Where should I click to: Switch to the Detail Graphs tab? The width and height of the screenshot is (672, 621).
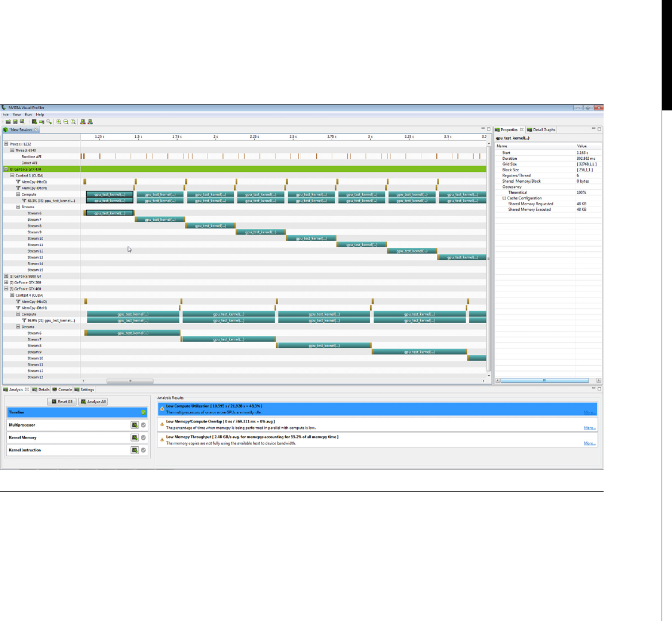(542, 129)
